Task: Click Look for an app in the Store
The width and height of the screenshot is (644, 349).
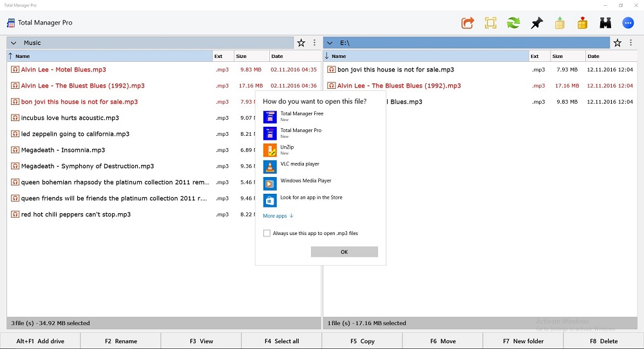Action: pos(311,198)
